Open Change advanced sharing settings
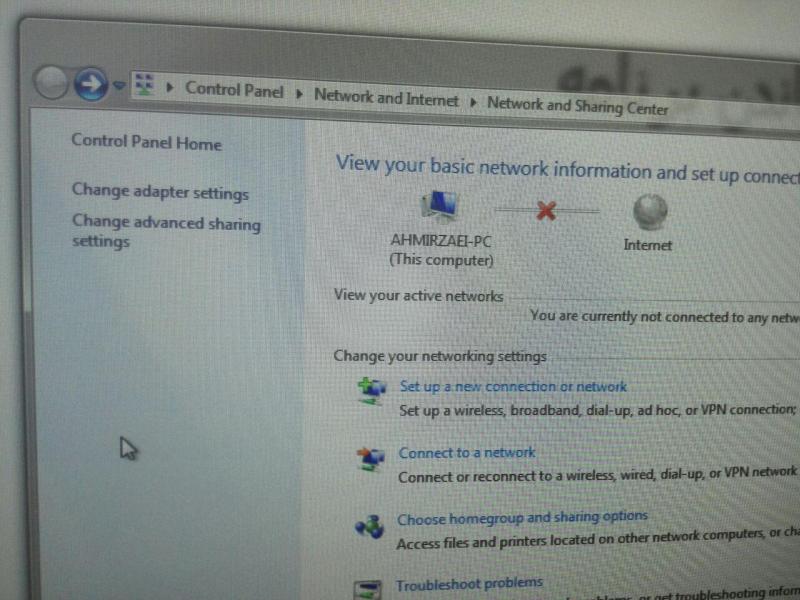Viewport: 800px width, 600px height. coord(166,231)
